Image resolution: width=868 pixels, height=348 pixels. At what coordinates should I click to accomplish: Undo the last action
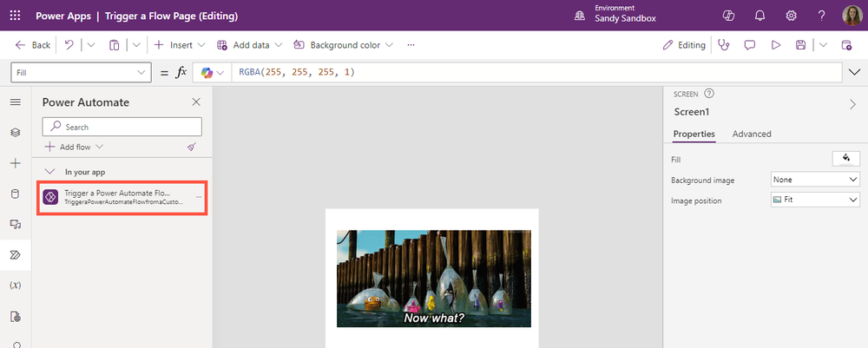pyautogui.click(x=69, y=45)
